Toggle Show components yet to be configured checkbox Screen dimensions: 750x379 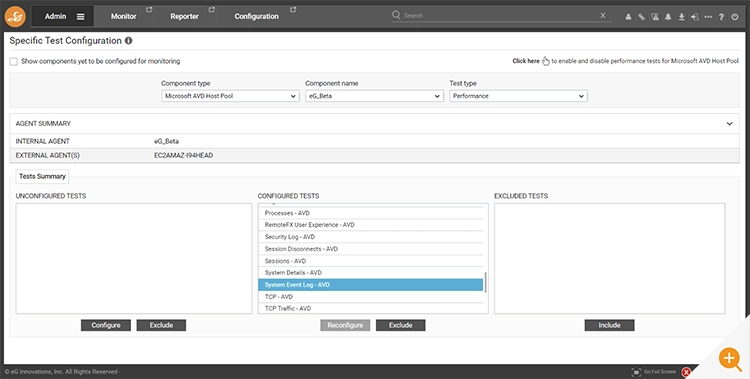13,61
